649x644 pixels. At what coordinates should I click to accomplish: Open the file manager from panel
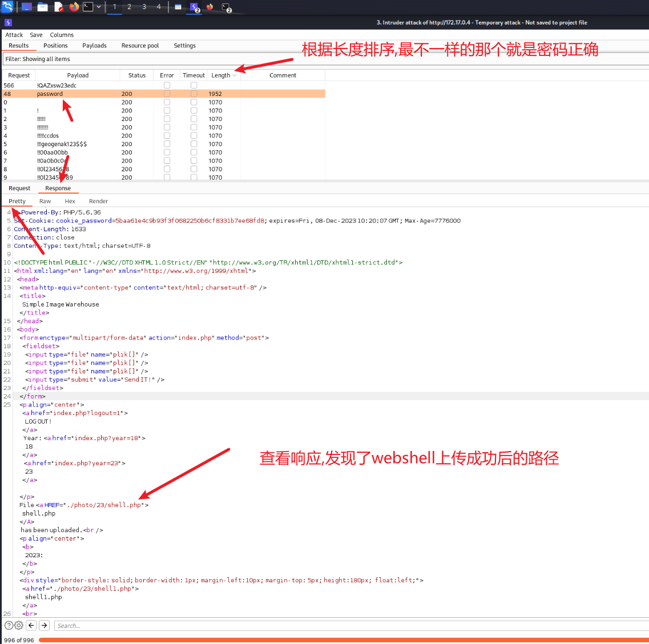42,7
